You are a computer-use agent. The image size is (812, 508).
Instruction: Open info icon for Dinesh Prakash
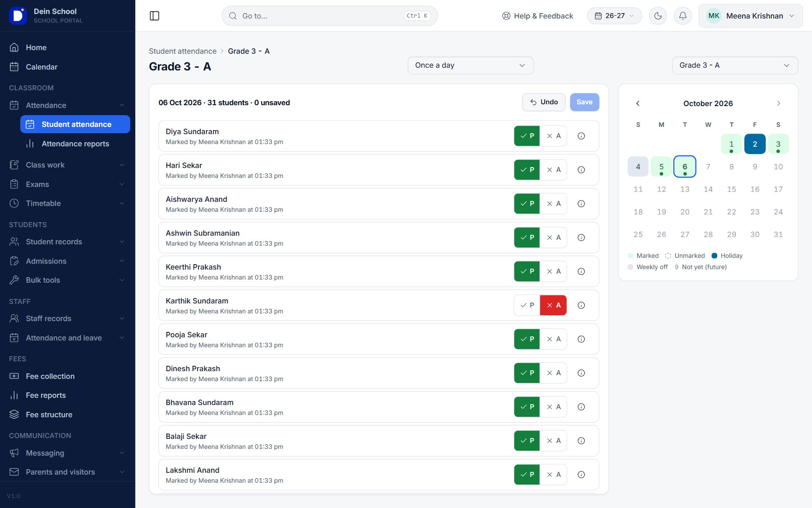tap(581, 373)
